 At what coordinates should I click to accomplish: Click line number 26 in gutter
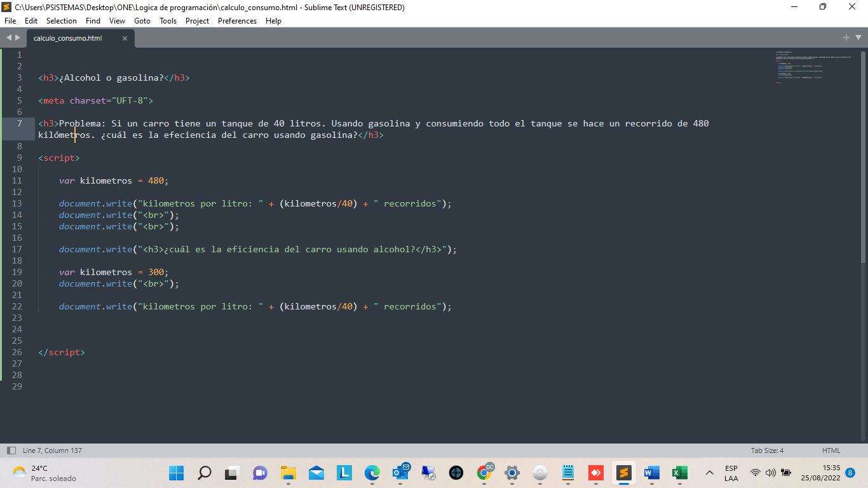(17, 352)
